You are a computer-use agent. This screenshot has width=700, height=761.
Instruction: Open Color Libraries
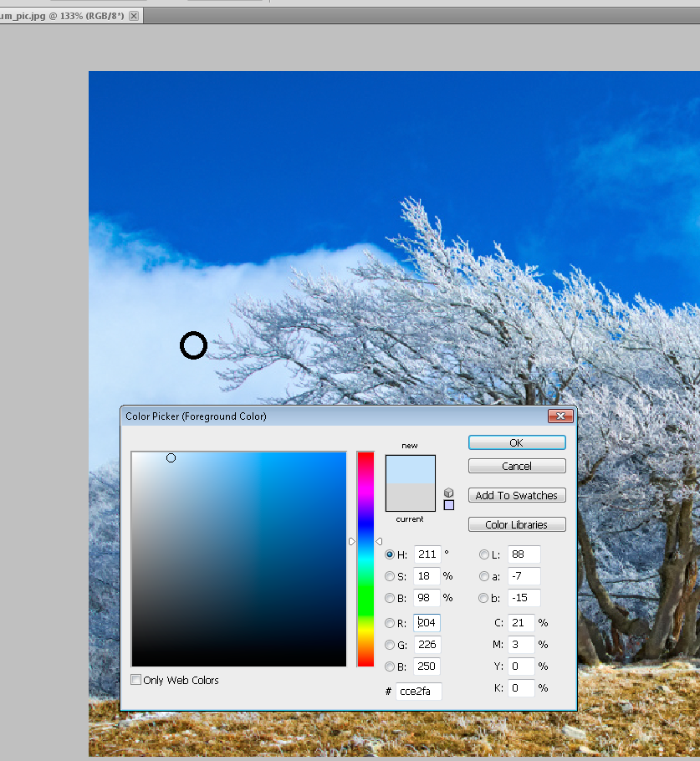point(517,524)
